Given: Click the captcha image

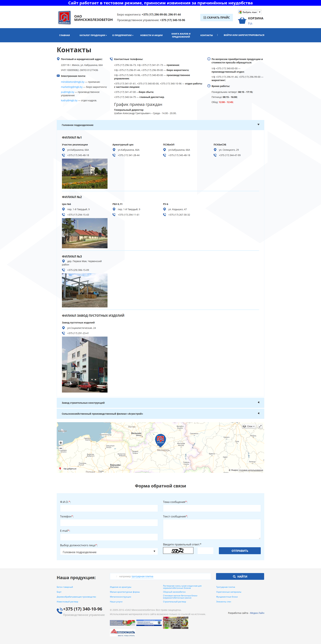Looking at the screenshot, I should (178, 550).
